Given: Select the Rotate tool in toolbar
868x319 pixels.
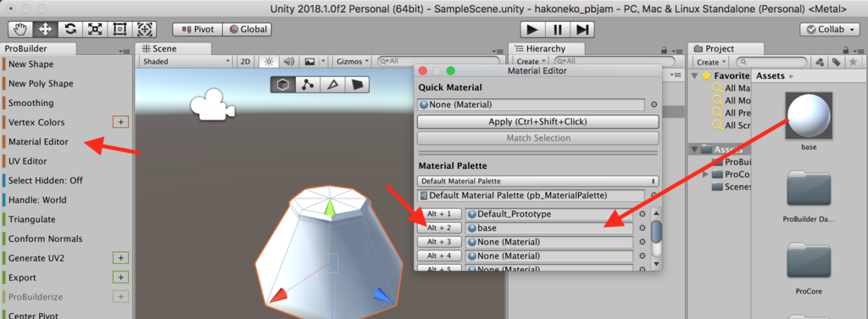Looking at the screenshot, I should (x=70, y=29).
